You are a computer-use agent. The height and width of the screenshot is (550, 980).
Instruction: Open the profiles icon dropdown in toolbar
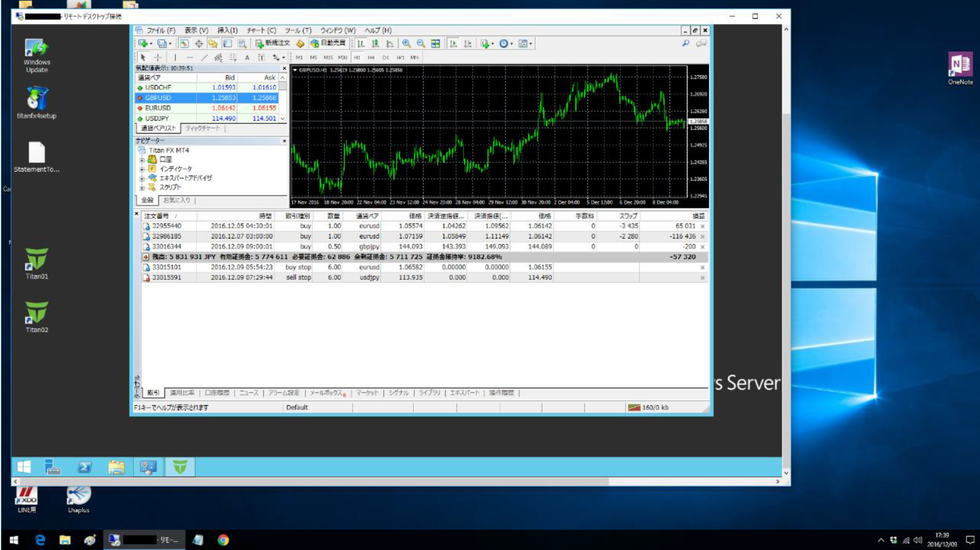pyautogui.click(x=163, y=43)
